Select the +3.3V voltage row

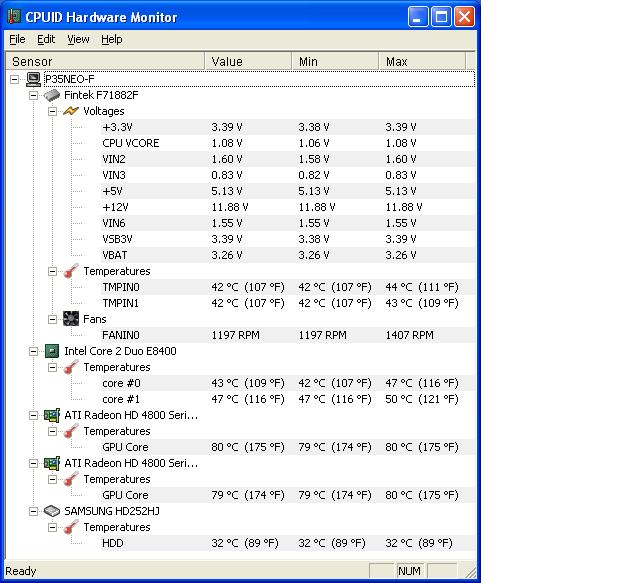coord(288,127)
